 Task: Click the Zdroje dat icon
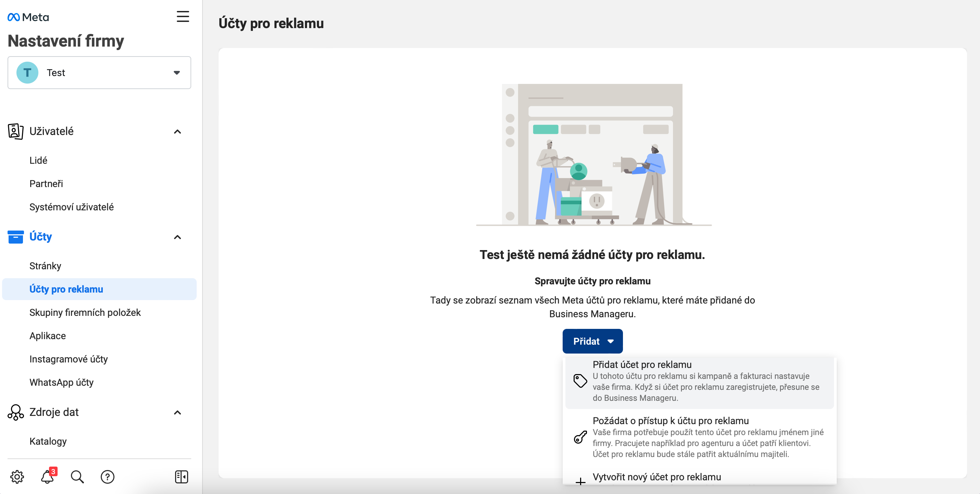coord(16,412)
